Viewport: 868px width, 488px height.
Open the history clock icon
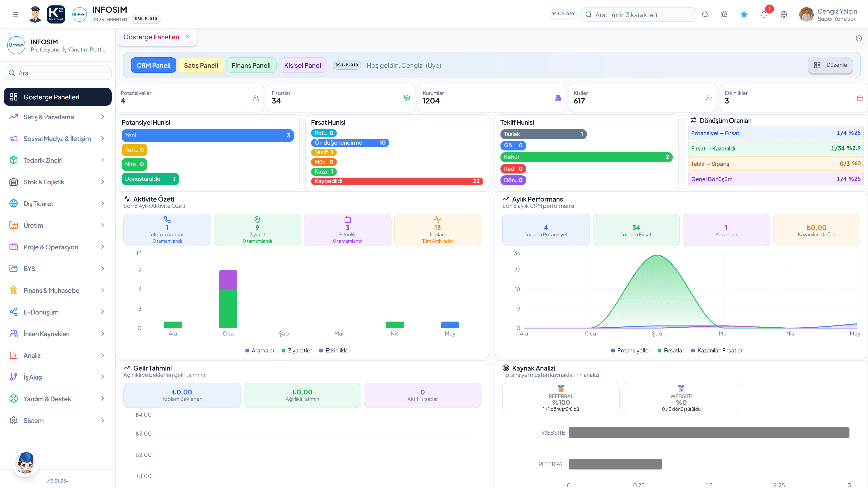click(859, 38)
